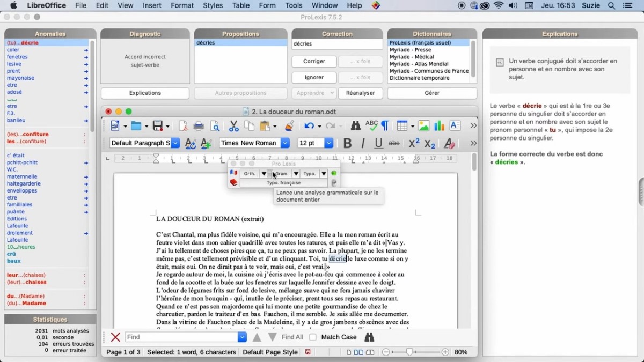Click the Copy icon

(249, 126)
